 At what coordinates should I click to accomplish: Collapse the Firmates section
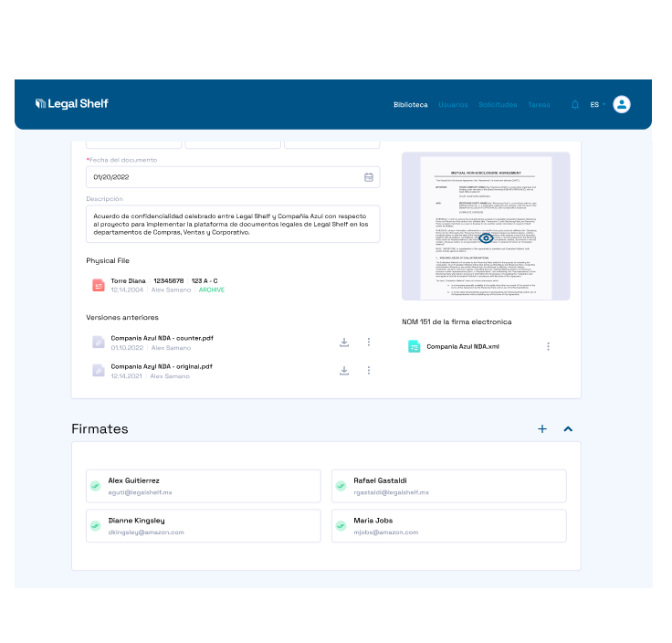[568, 428]
